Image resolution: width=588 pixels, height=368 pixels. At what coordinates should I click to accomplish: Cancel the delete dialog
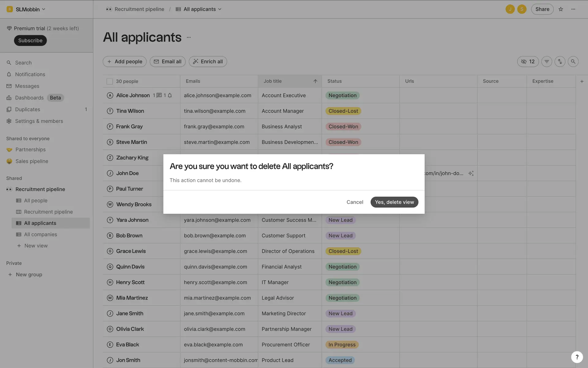click(355, 202)
